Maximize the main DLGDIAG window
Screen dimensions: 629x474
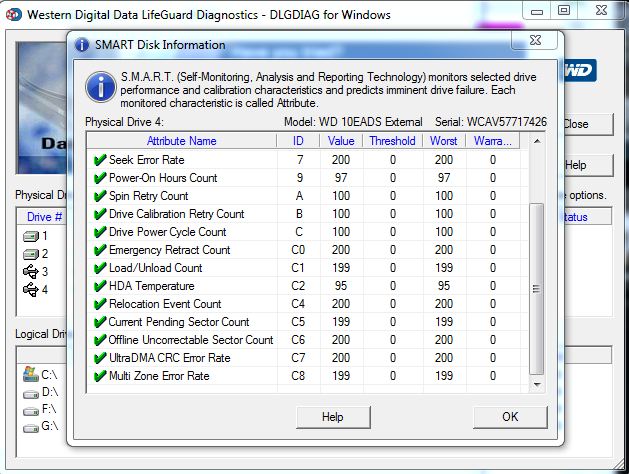564,10
